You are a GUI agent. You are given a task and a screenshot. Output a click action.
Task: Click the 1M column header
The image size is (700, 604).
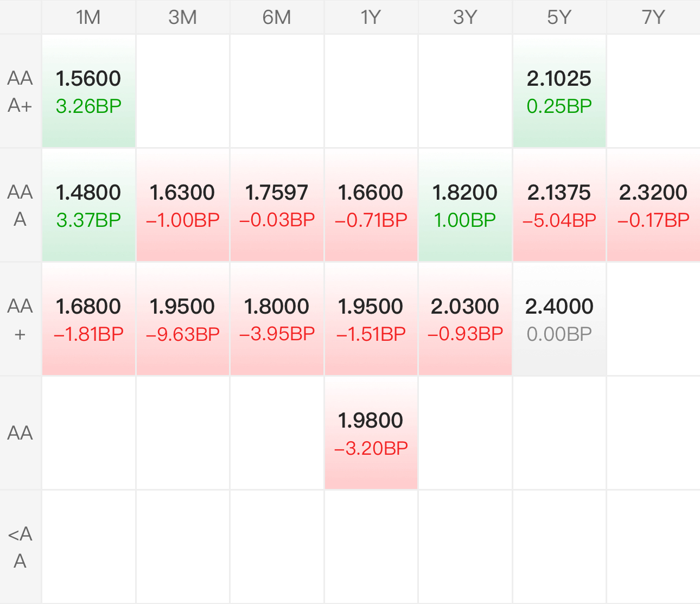point(88,17)
